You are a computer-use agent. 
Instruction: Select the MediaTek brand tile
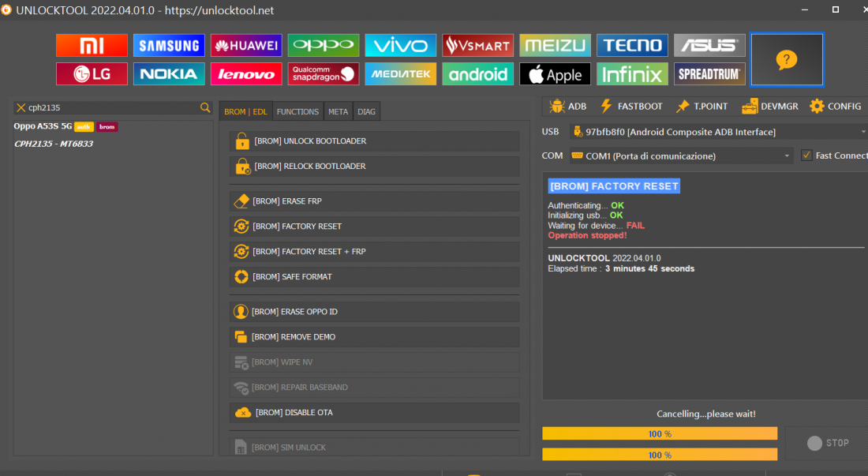pos(400,74)
